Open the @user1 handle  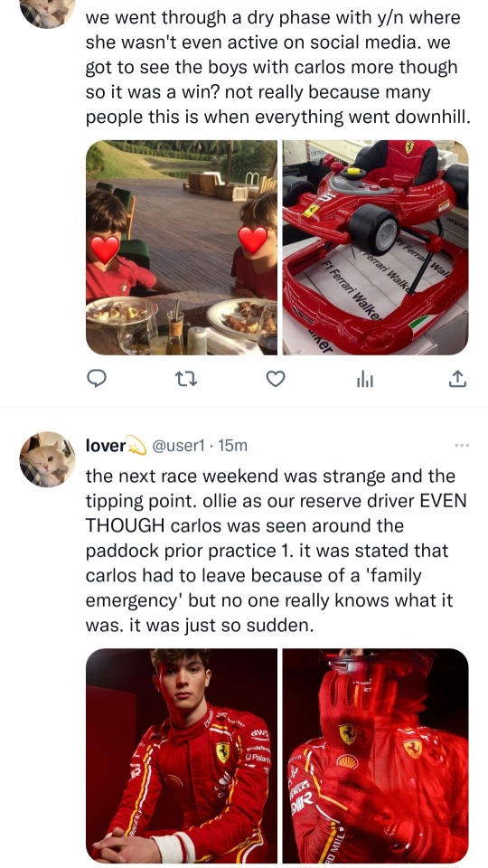pos(179,446)
